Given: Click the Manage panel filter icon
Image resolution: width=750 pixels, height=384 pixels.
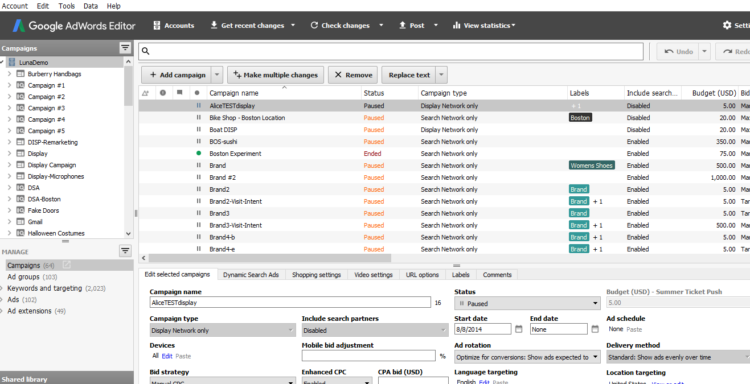Looking at the screenshot, I should point(125,251).
